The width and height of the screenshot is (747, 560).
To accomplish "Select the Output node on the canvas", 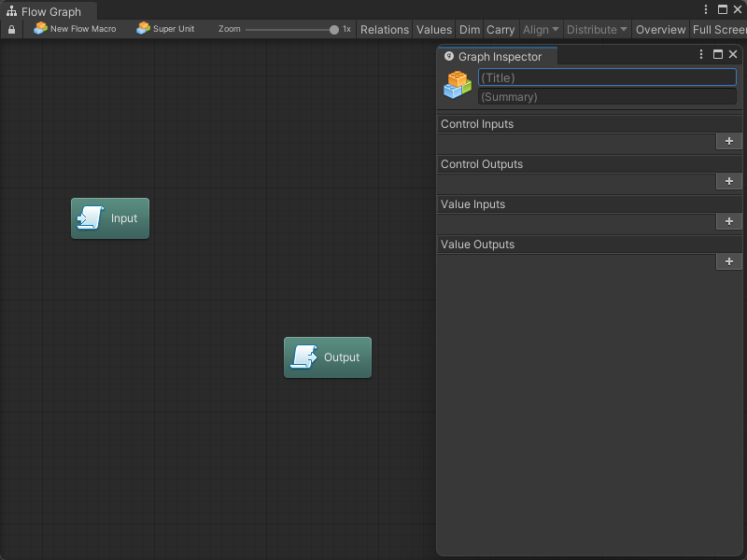I will tap(328, 357).
